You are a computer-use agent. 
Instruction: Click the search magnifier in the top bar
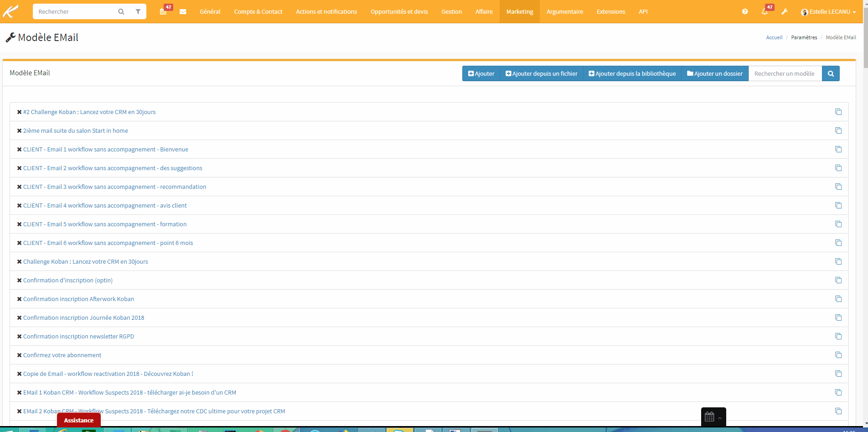pos(121,11)
